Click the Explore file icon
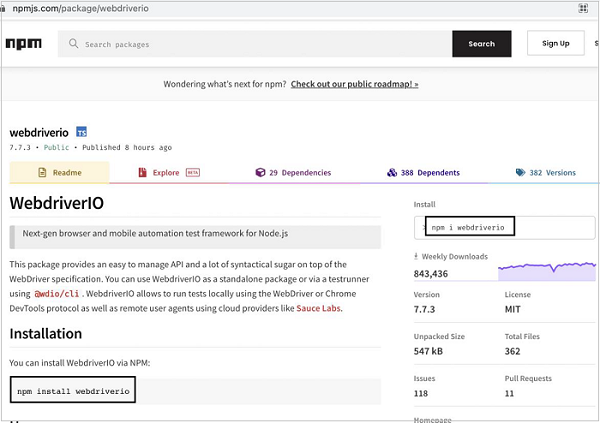The width and height of the screenshot is (600, 423). click(x=144, y=172)
